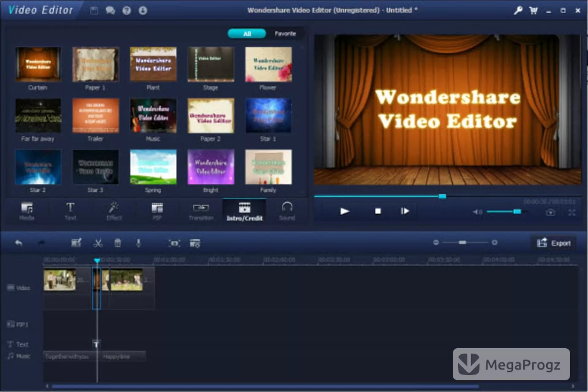
Task: Zoom out the timeline with minus icon
Action: (x=436, y=243)
